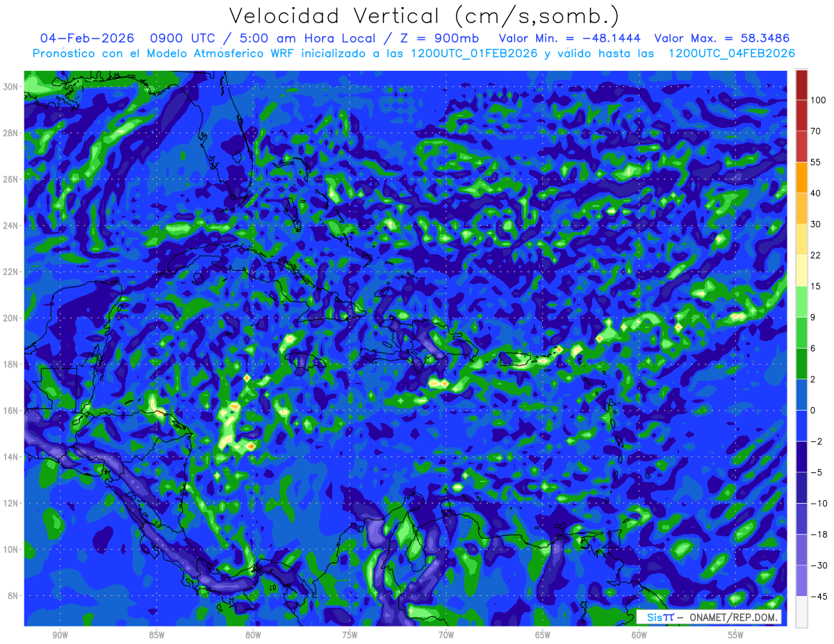Screen dimensions: 834x644
Task: Click the '9' colorbar value
Action: point(813,317)
